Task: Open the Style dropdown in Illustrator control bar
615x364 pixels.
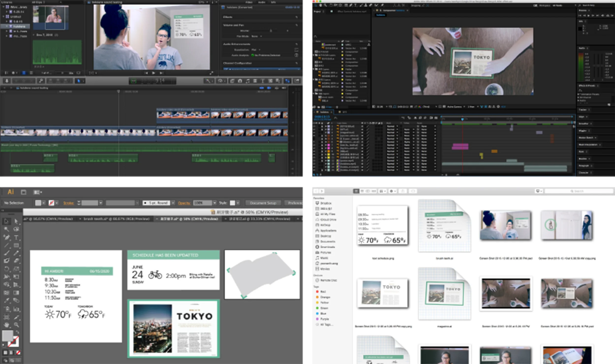Action: coord(238,203)
